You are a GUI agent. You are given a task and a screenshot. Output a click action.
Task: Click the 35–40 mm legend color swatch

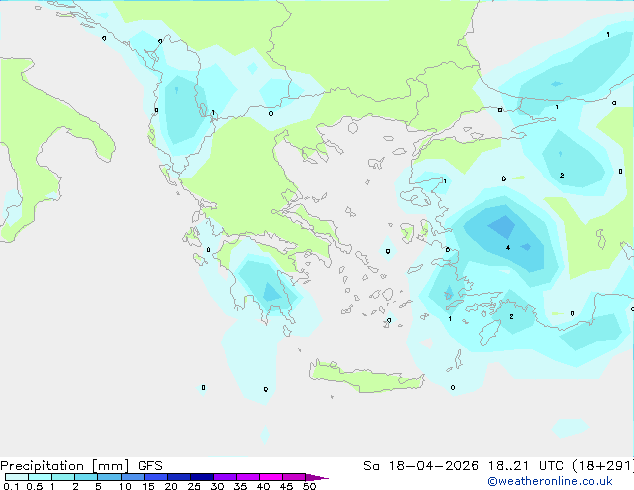(x=248, y=477)
